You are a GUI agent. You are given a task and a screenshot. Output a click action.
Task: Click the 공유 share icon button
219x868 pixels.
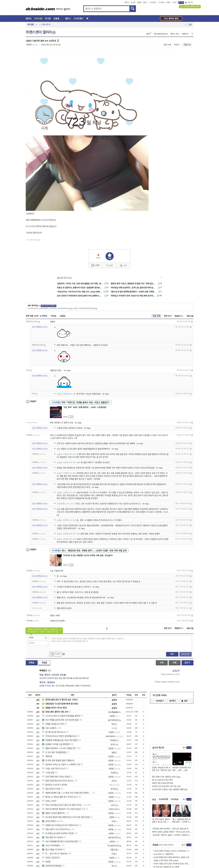[x=110, y=265]
